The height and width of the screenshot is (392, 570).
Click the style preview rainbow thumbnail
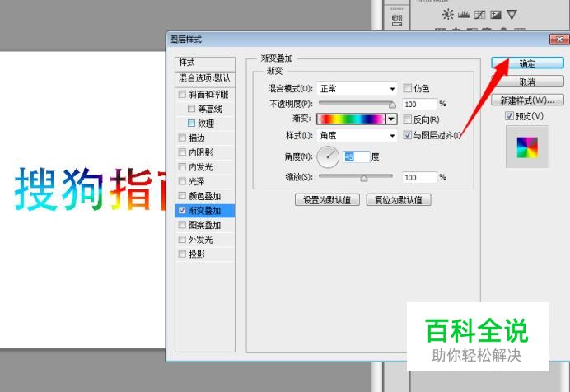(527, 147)
